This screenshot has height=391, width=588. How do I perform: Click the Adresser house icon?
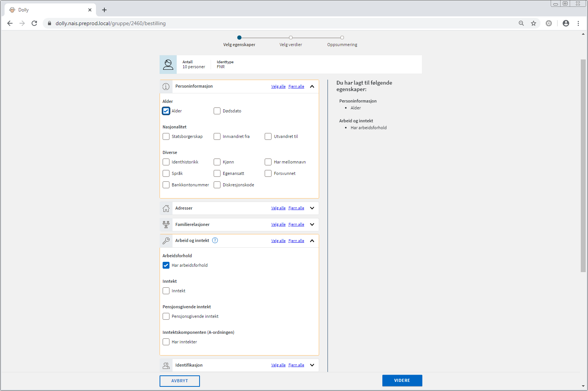pos(166,208)
